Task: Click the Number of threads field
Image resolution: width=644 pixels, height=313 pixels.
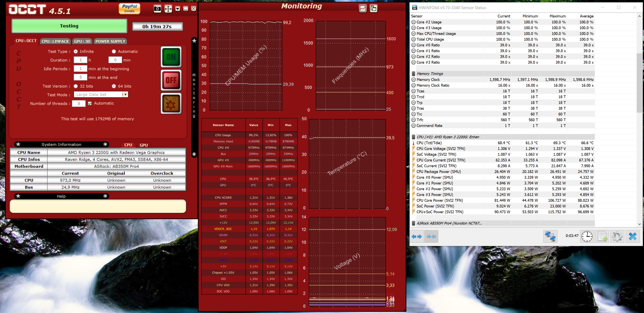Action: (79, 103)
